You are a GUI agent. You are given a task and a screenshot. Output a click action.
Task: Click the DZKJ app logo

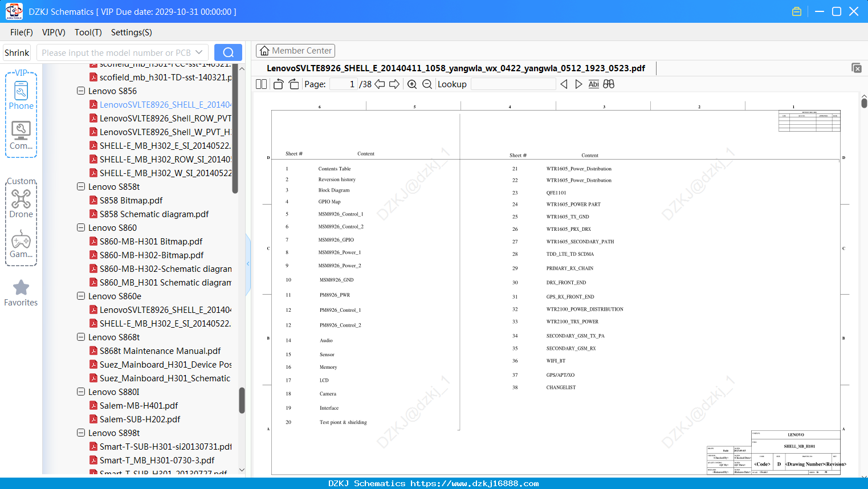(14, 11)
